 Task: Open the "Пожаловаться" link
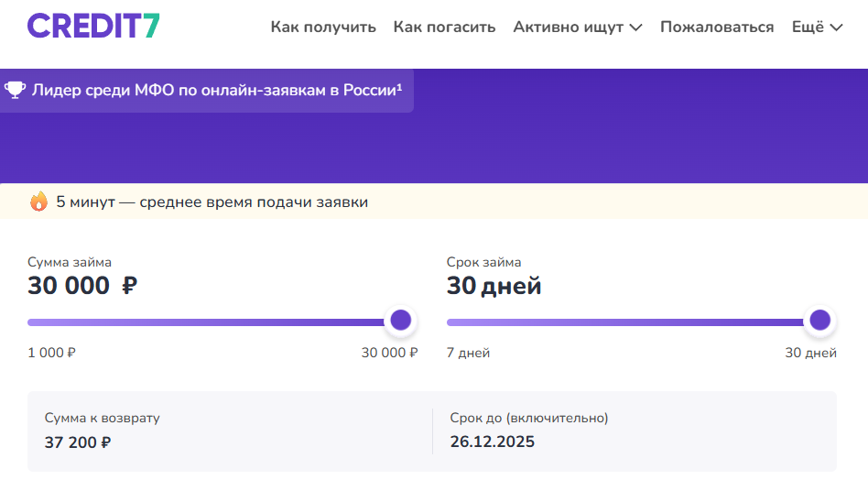coord(717,27)
